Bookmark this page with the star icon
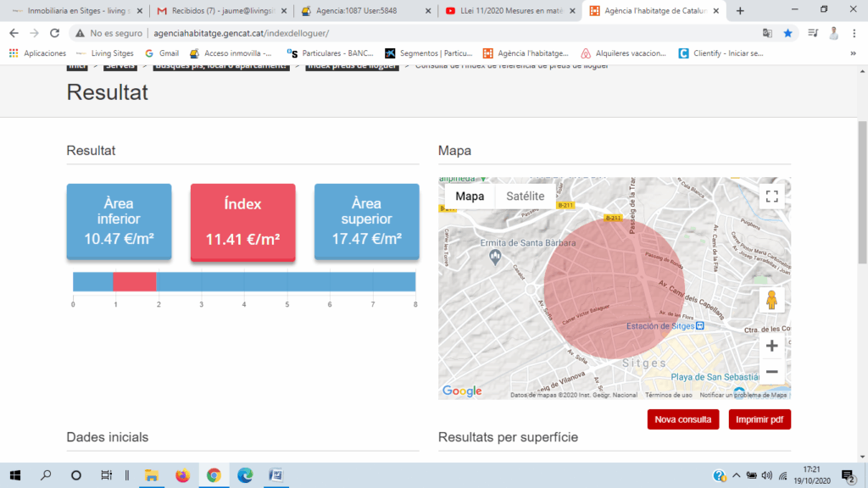Image resolution: width=868 pixels, height=488 pixels. 787,33
